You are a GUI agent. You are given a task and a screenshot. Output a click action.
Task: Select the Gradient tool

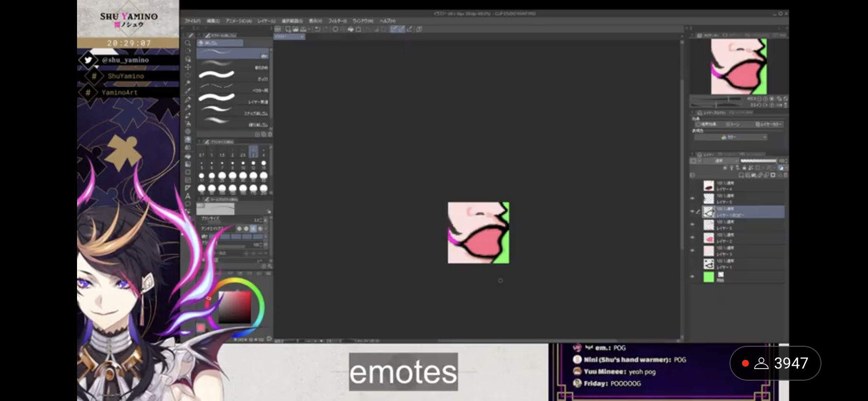tap(188, 164)
